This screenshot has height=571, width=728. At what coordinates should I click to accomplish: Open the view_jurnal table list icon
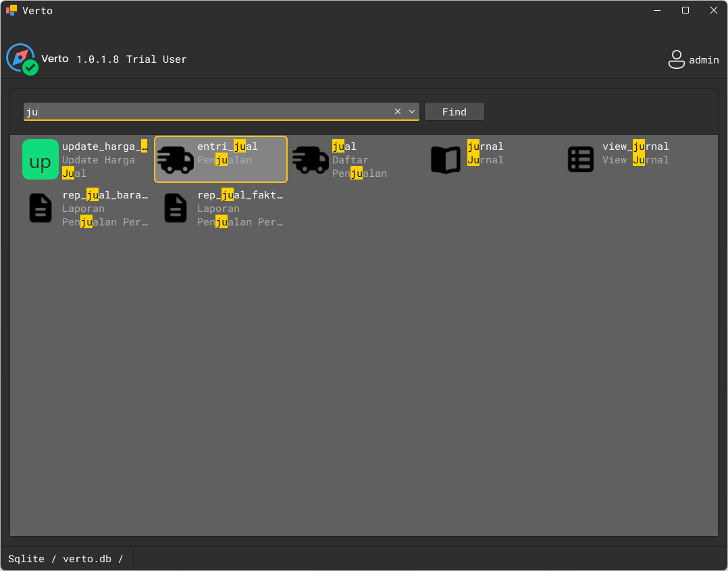pyautogui.click(x=581, y=159)
